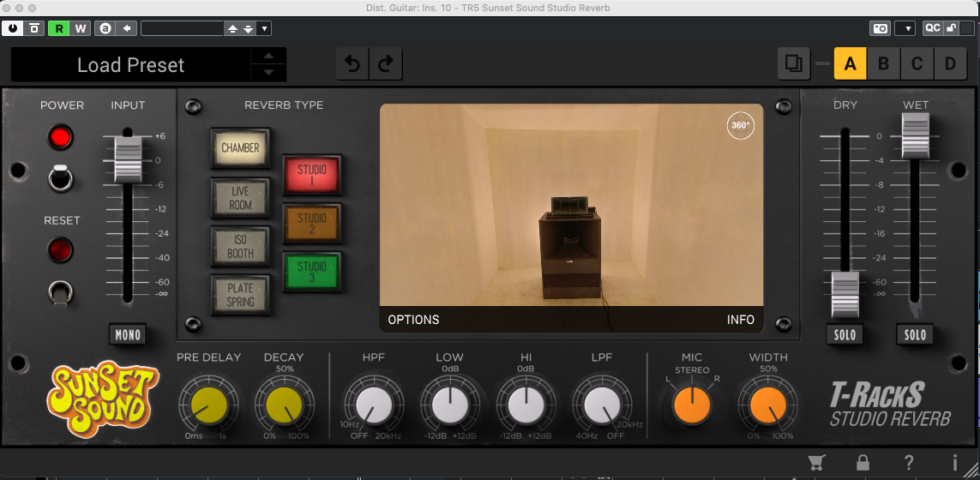980x480 pixels.
Task: Open help with question mark icon
Action: coord(910,463)
